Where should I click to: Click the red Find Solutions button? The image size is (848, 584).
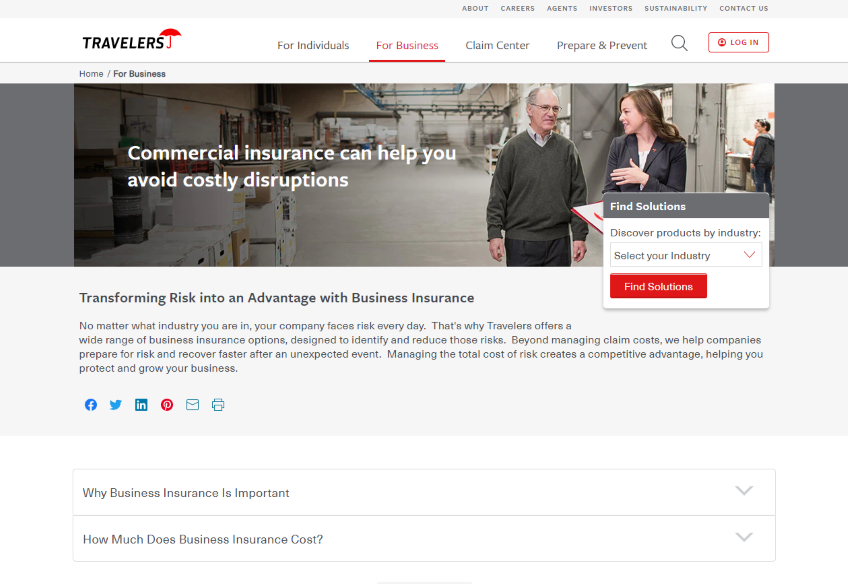point(658,286)
